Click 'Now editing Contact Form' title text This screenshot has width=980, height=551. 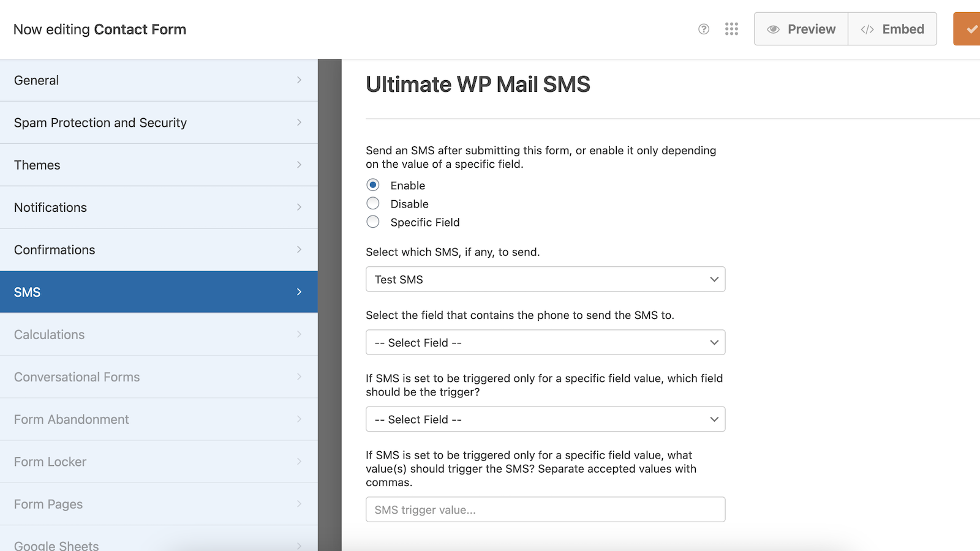(100, 29)
